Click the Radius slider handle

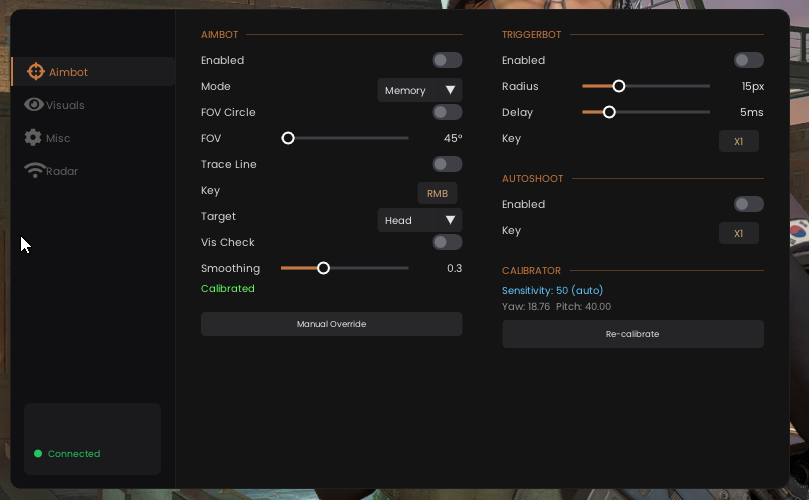[x=619, y=86]
